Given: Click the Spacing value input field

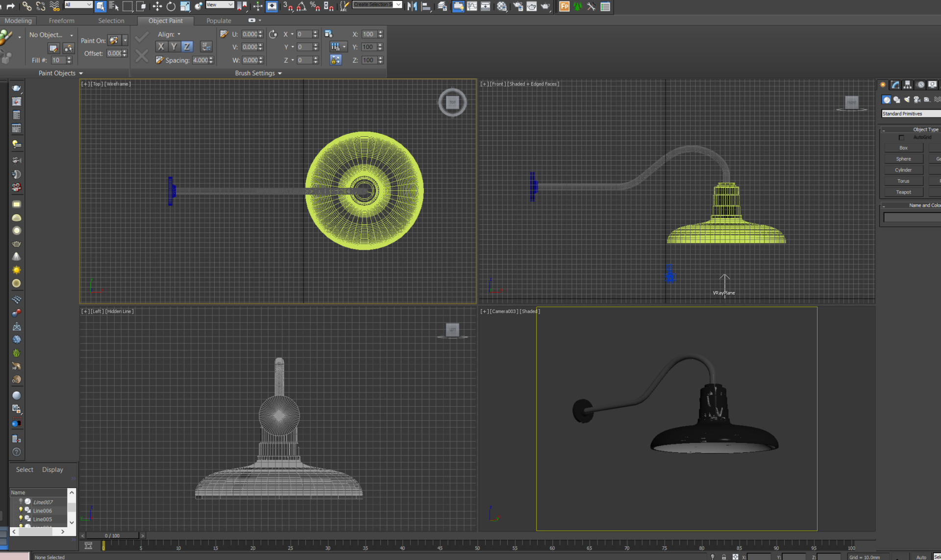Looking at the screenshot, I should click(x=200, y=60).
